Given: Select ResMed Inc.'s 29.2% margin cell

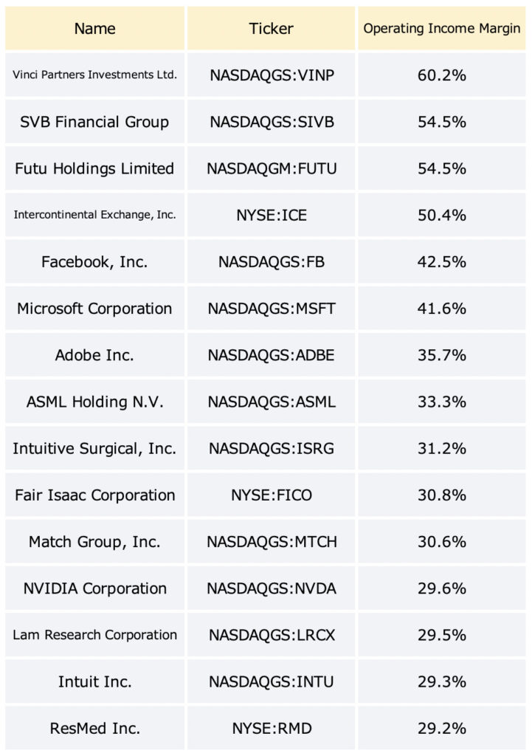Looking at the screenshot, I should [441, 728].
